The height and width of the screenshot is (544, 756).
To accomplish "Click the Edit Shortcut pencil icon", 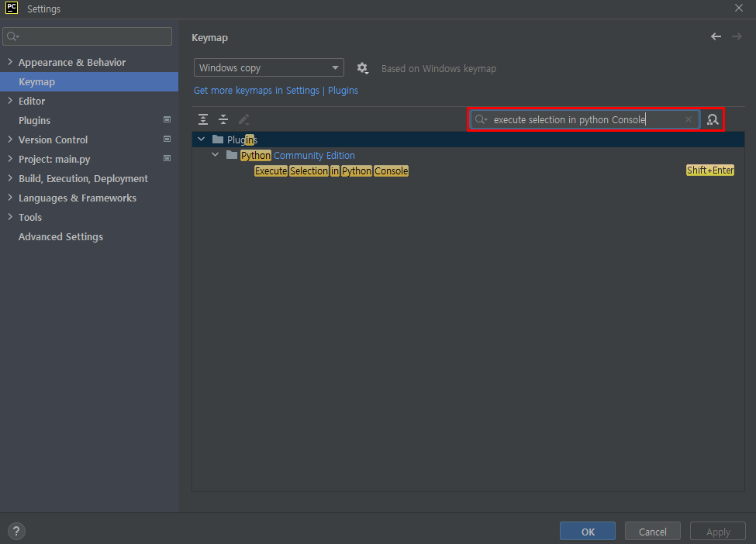I will click(x=244, y=119).
